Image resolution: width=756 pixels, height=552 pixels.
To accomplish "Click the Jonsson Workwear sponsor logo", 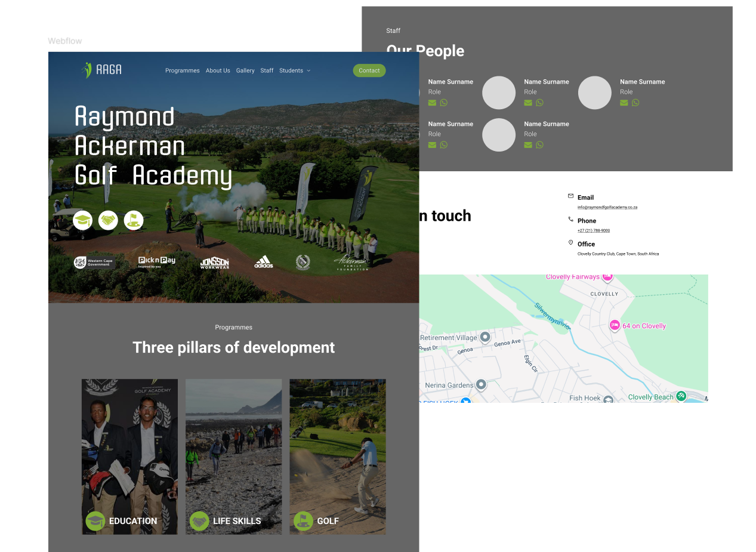I will tap(215, 263).
